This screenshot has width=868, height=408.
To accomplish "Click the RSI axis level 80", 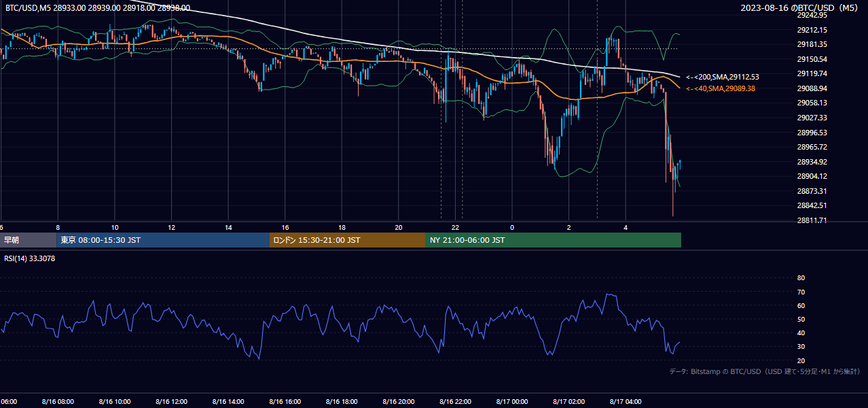I will [801, 278].
